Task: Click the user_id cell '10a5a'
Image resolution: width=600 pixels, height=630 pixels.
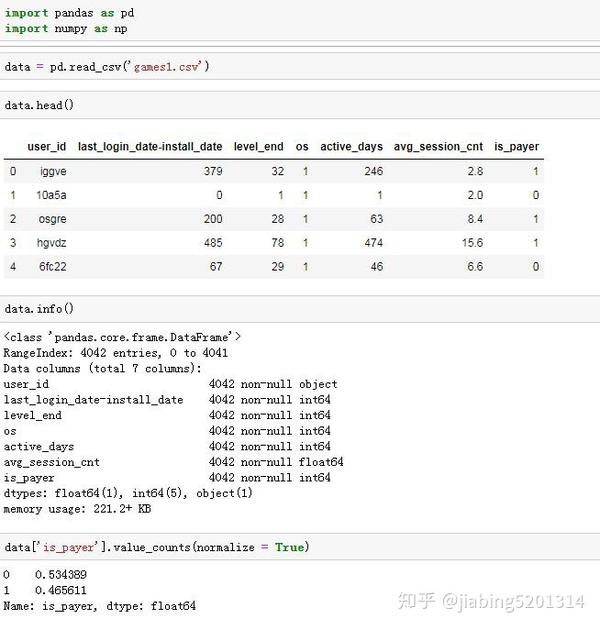Action: click(x=51, y=195)
